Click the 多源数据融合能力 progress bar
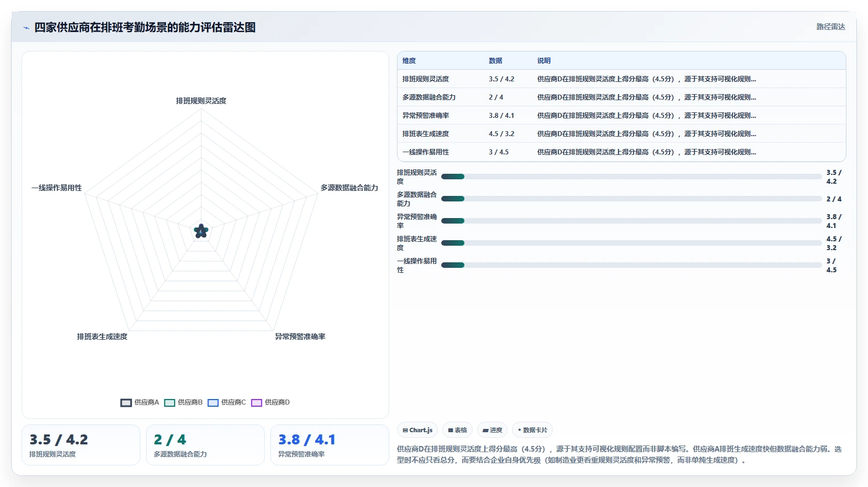The image size is (868, 487). [631, 199]
